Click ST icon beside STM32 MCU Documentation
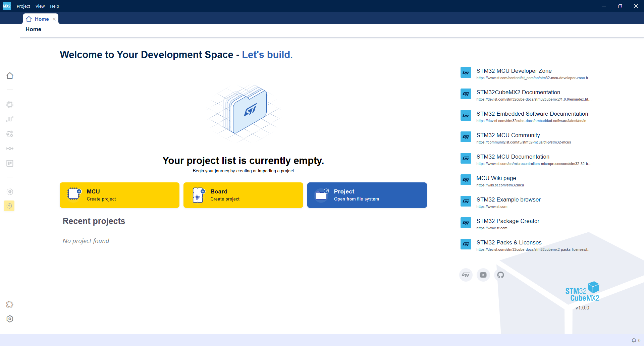The width and height of the screenshot is (644, 346). (466, 158)
